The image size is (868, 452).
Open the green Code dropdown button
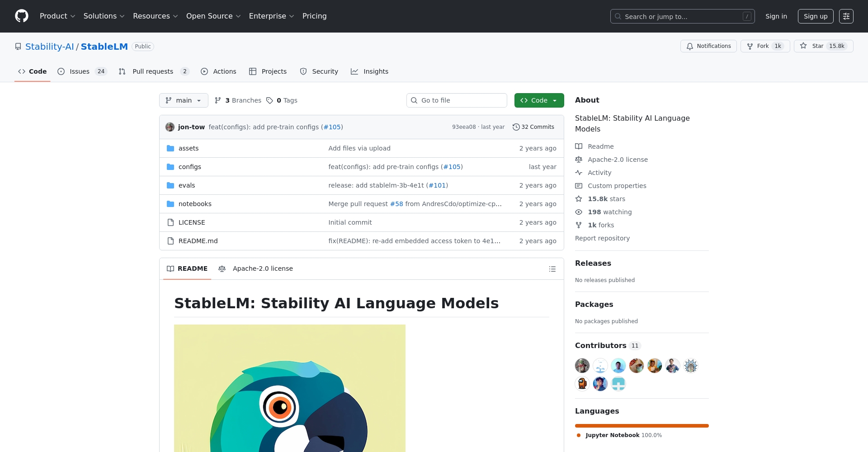point(539,100)
